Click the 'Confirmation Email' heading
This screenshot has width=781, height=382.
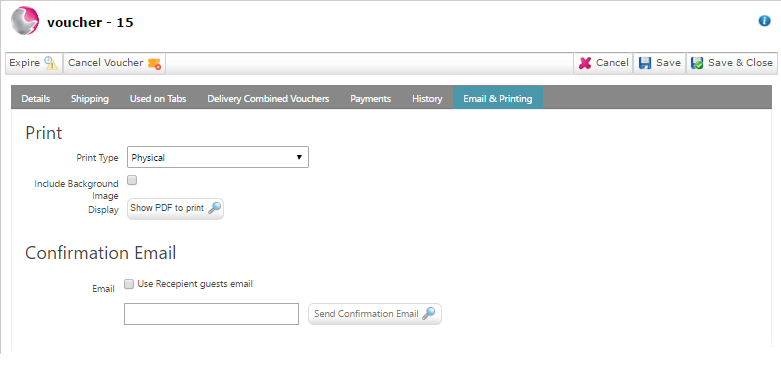[101, 253]
